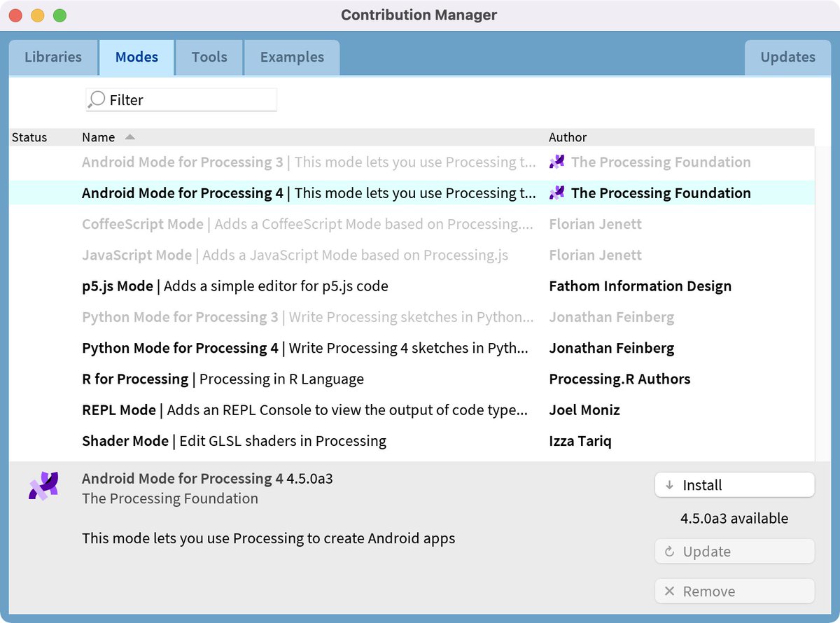Sort list by Author column header
The image size is (840, 623).
[568, 137]
